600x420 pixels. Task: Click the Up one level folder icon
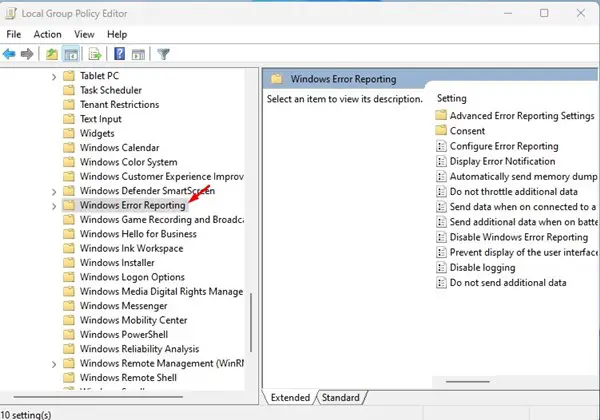click(x=52, y=54)
